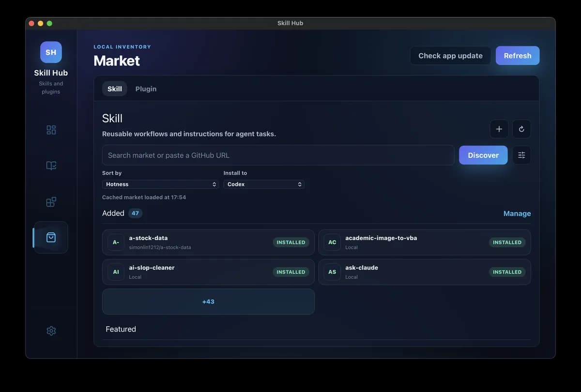The width and height of the screenshot is (581, 392).
Task: Click the Added count badge 47
Action: pyautogui.click(x=135, y=213)
